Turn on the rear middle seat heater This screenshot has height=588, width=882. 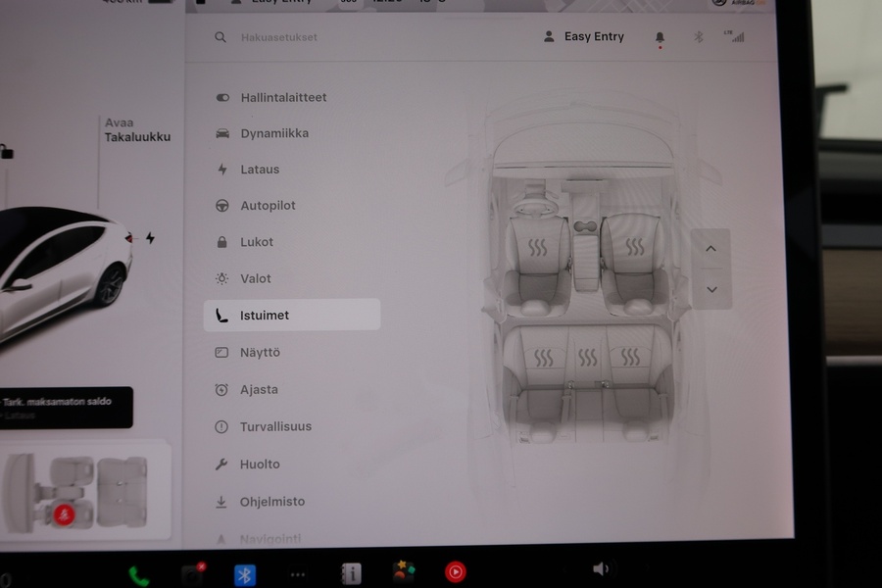(588, 358)
